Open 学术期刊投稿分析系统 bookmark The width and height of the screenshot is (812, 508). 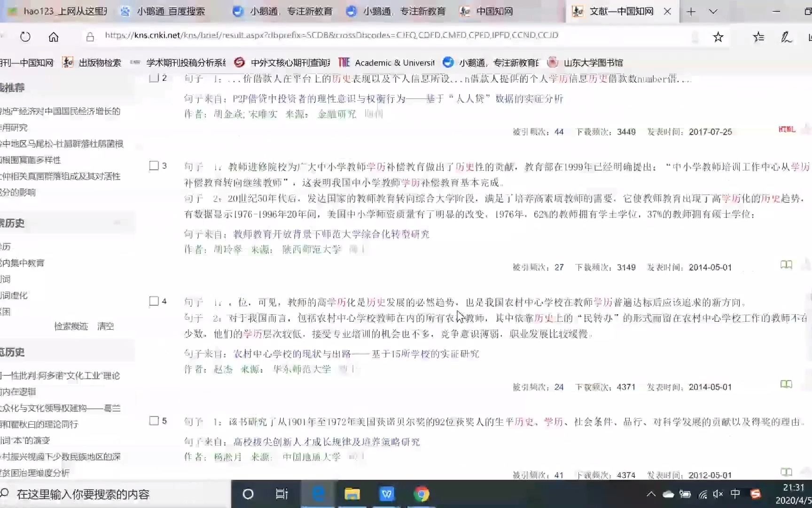click(x=179, y=63)
